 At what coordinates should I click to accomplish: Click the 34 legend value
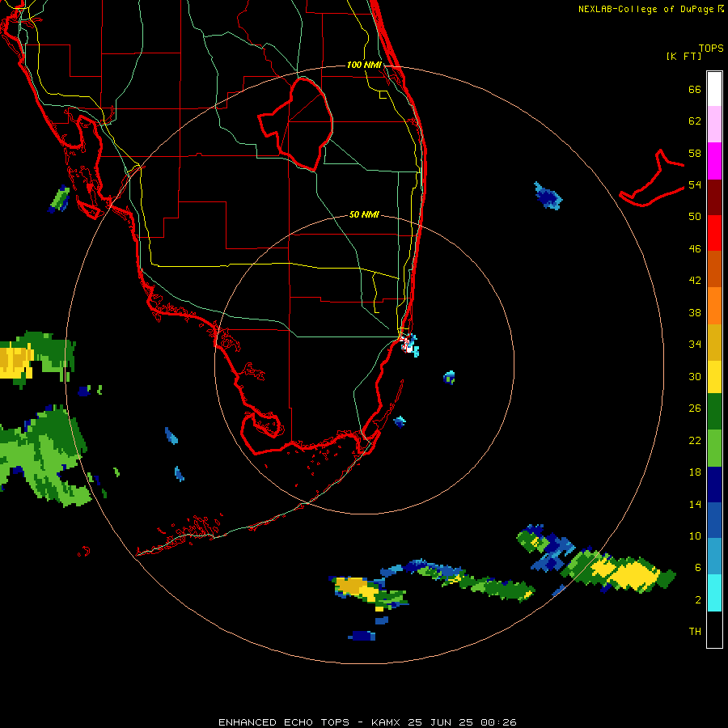[695, 345]
